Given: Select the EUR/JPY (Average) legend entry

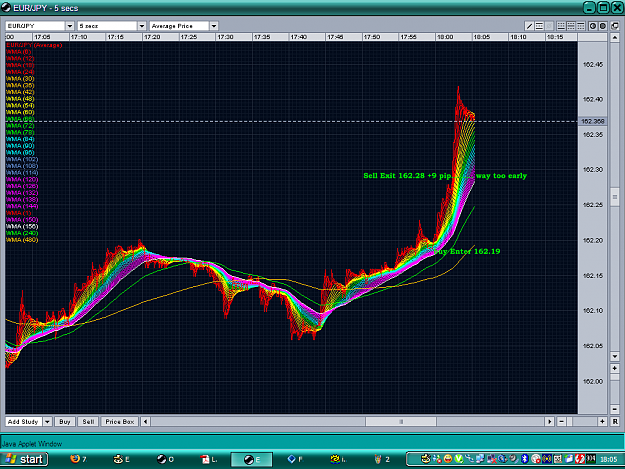Looking at the screenshot, I should tap(34, 45).
